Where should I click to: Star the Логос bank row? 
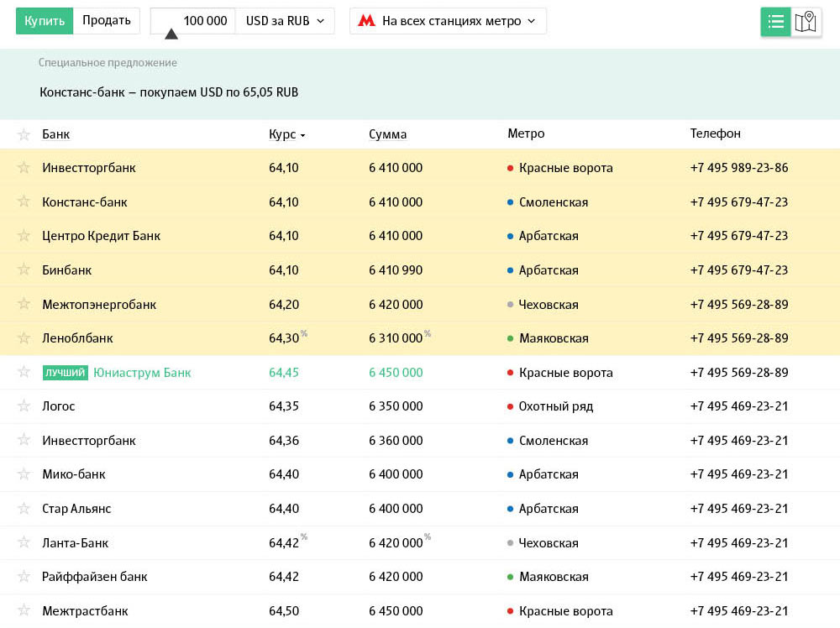[x=24, y=406]
